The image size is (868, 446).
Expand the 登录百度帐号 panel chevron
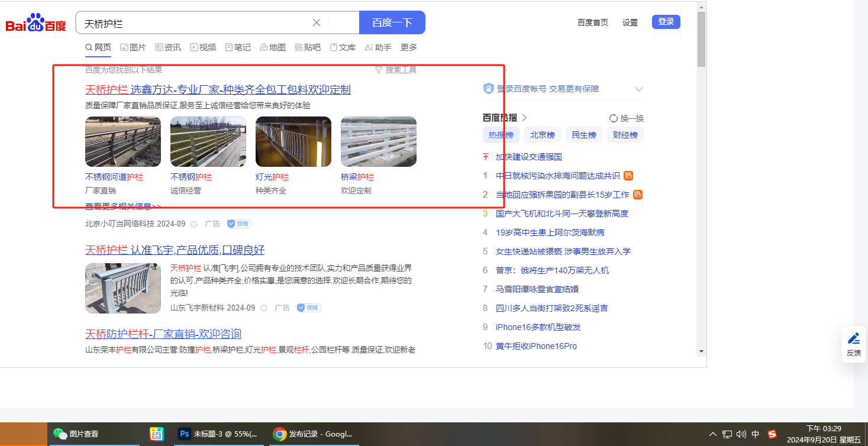(638, 89)
